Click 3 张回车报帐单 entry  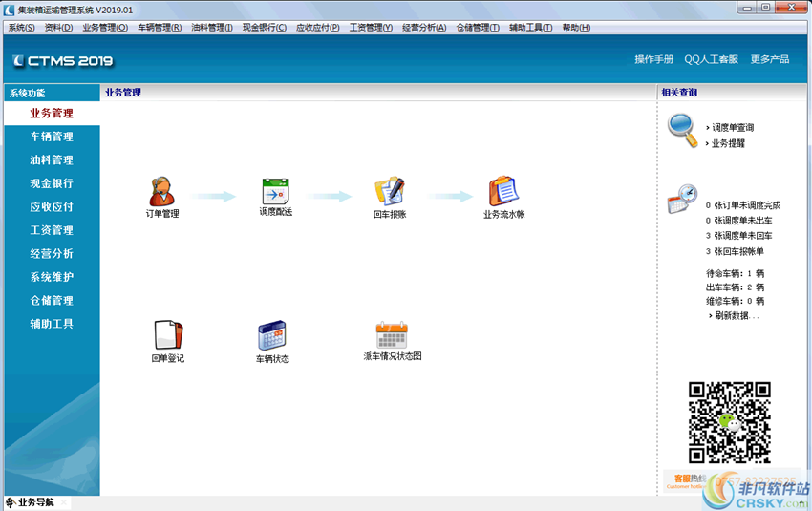pos(735,251)
